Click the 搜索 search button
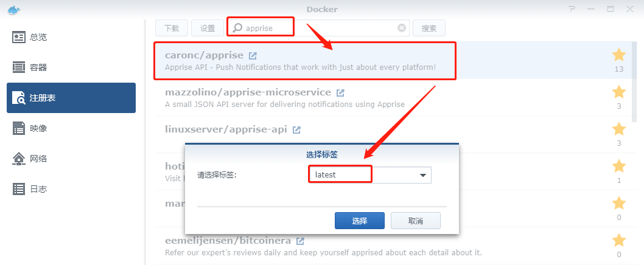Viewport: 644px width, 265px height. 429,28
